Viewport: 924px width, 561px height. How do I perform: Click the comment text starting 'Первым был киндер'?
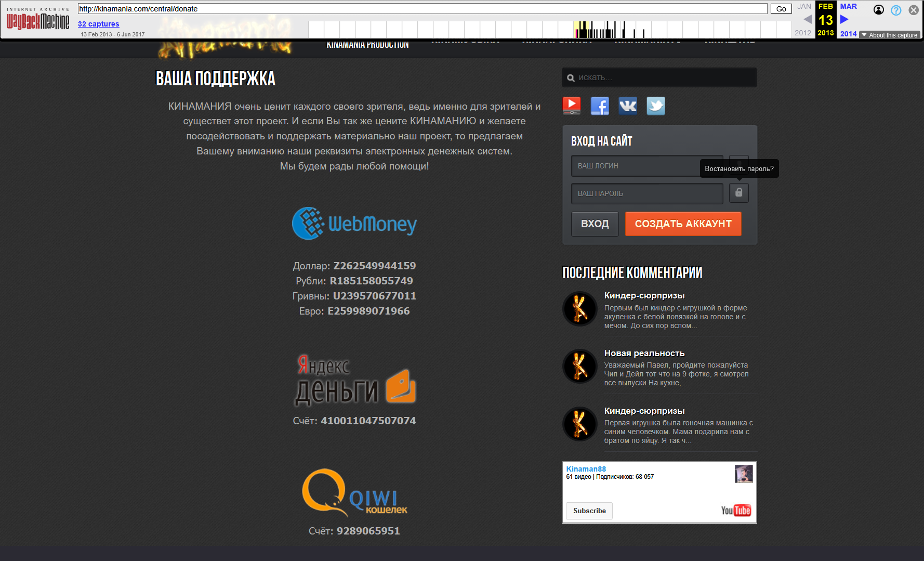[x=676, y=317]
